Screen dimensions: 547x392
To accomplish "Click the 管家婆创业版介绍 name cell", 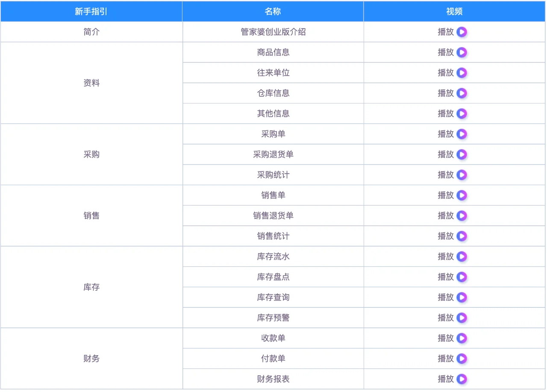I will (273, 32).
